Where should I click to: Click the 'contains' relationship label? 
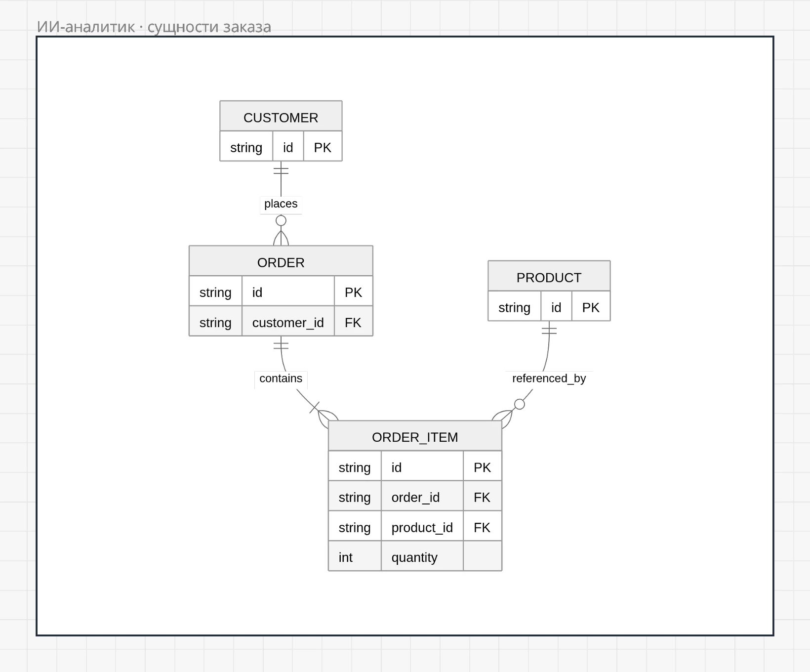click(281, 378)
